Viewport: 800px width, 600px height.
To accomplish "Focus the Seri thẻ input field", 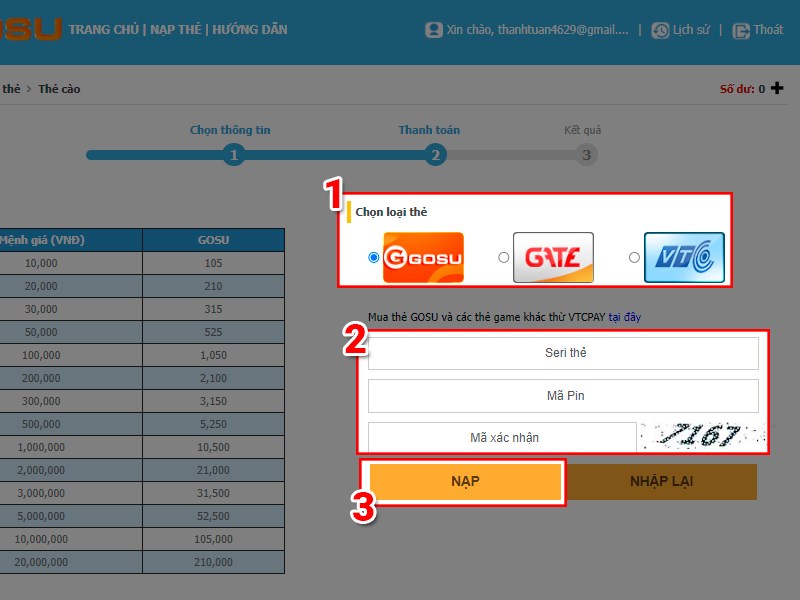I will 563,353.
